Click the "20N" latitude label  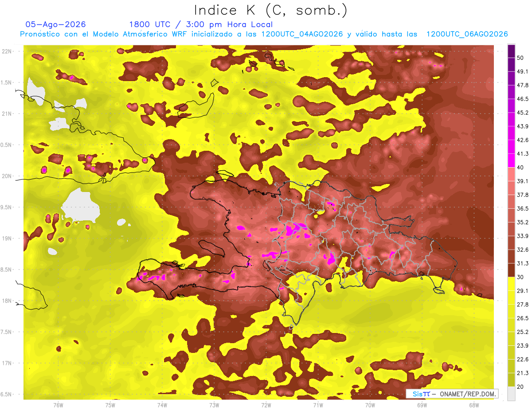7,176
